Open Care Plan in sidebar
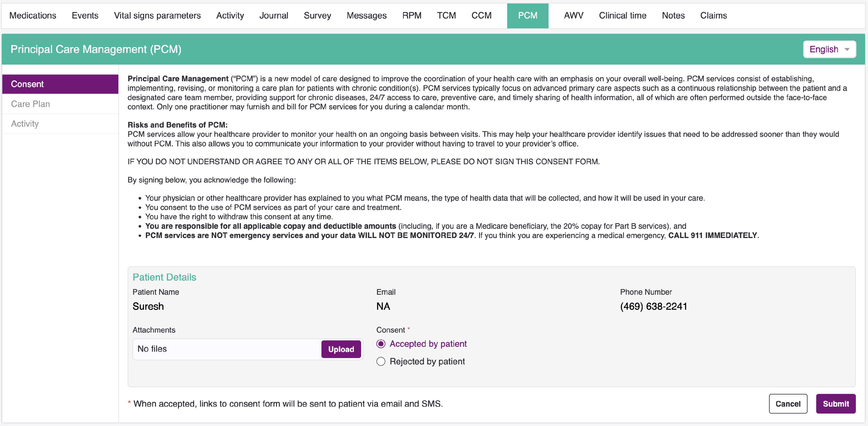The image size is (868, 426). 30,104
